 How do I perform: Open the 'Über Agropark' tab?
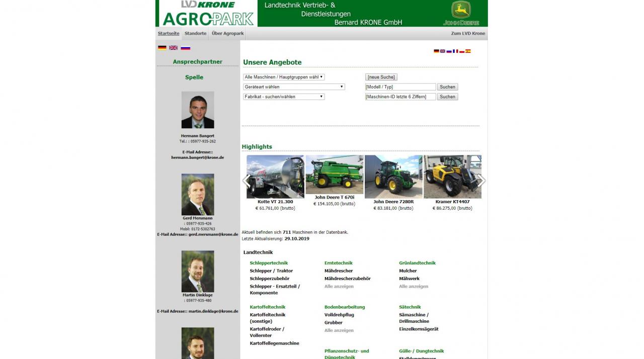click(227, 33)
